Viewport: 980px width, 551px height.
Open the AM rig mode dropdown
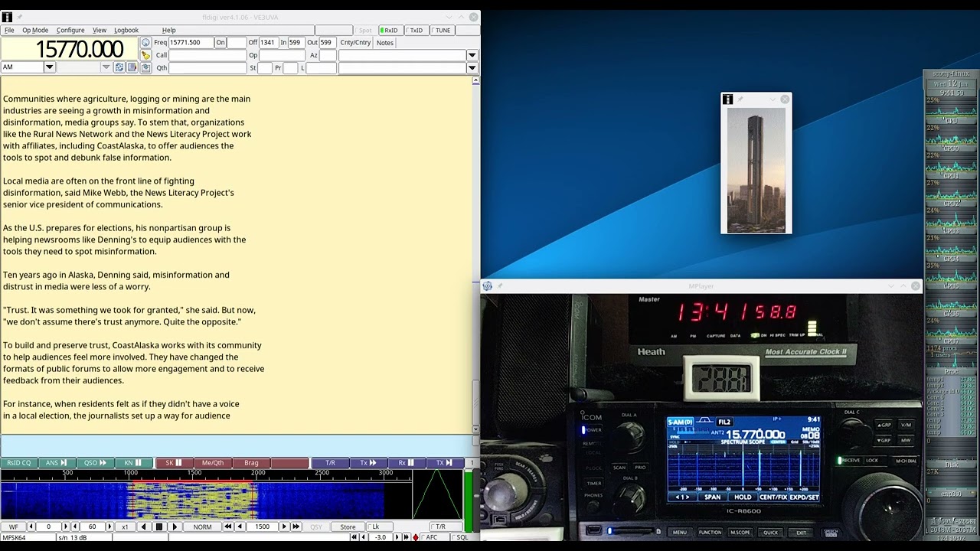[x=49, y=67]
